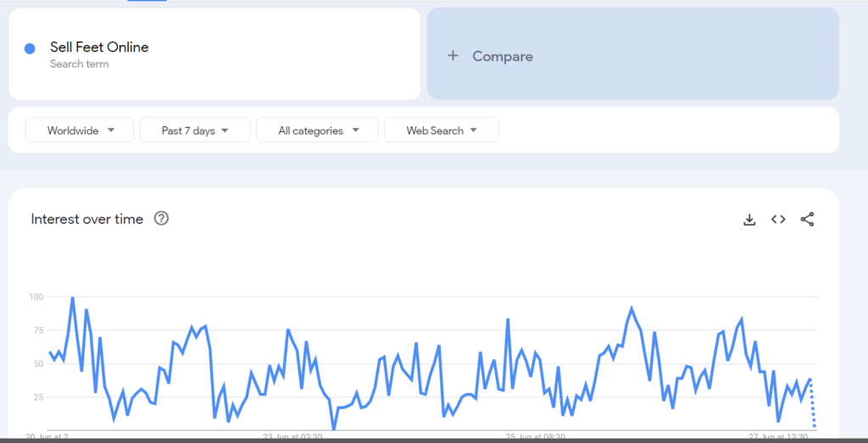Click the 50 y-axis label
The image size is (868, 443).
pyautogui.click(x=37, y=364)
